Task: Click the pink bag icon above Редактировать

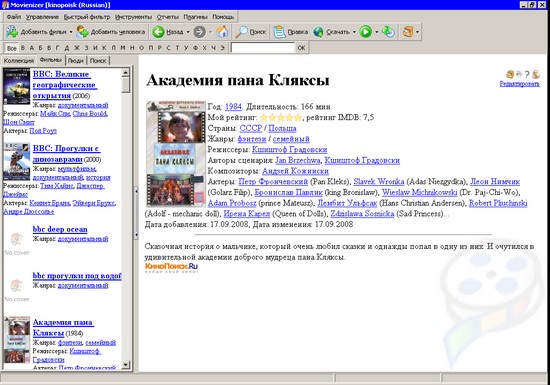Action: [x=536, y=74]
